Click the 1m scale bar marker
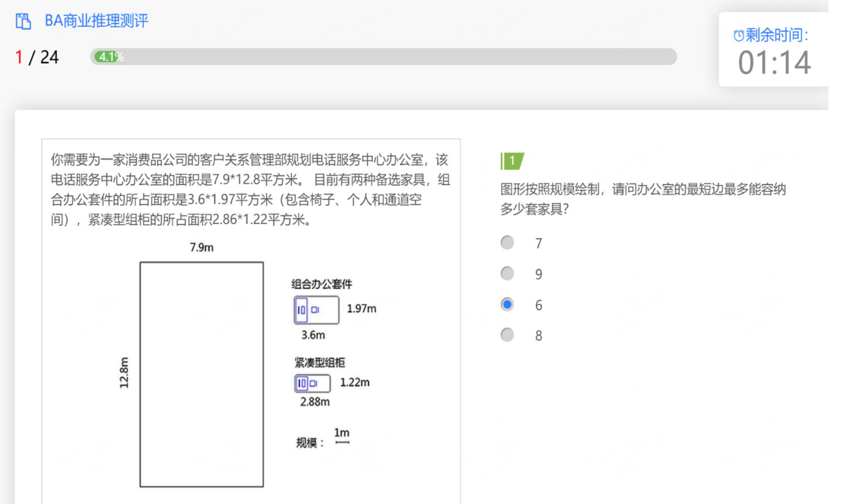This screenshot has height=504, width=841. coord(342,442)
